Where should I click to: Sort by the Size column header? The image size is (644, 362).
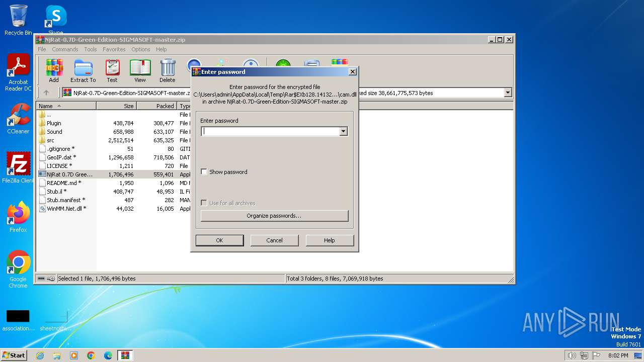tap(116, 106)
